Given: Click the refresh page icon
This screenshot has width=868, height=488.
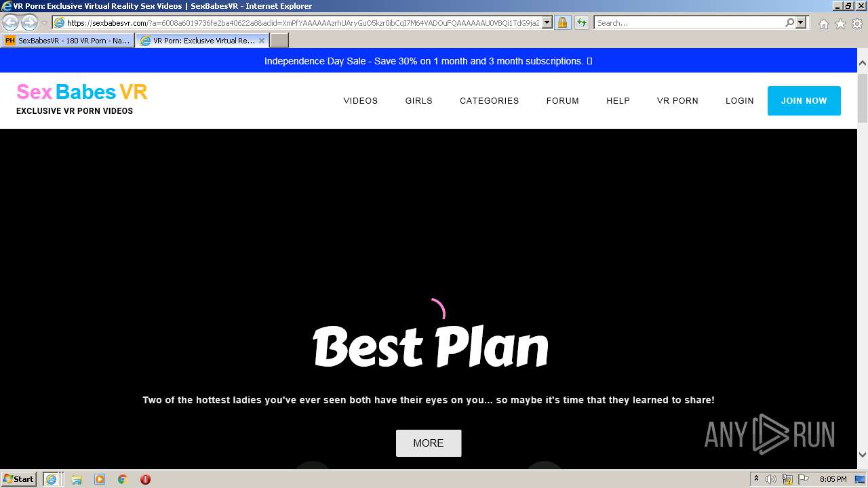Looking at the screenshot, I should pyautogui.click(x=581, y=22).
